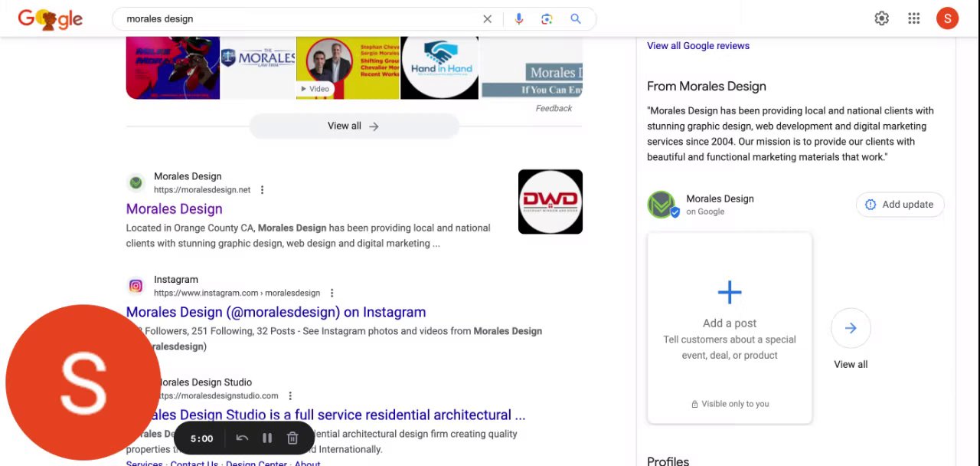
Task: Click the Add a post card text
Action: 730,323
